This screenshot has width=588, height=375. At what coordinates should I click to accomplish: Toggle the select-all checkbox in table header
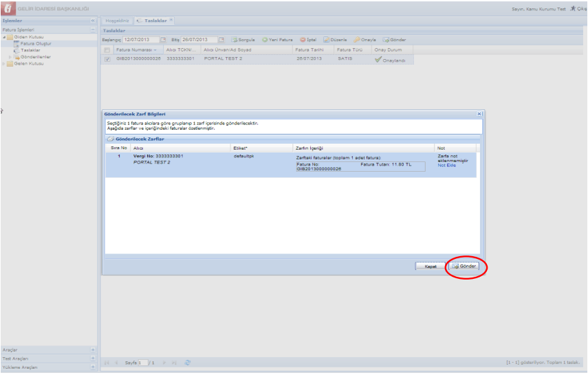[x=107, y=50]
